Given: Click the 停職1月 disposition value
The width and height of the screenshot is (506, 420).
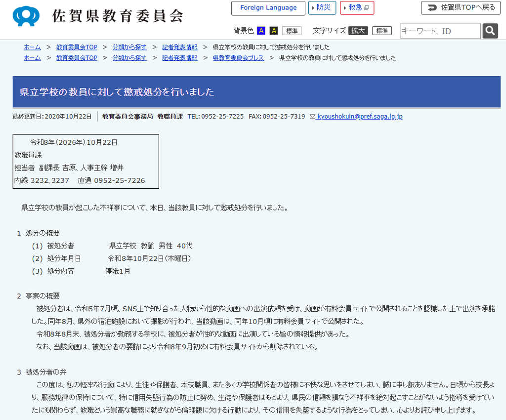Looking at the screenshot, I should point(118,271).
